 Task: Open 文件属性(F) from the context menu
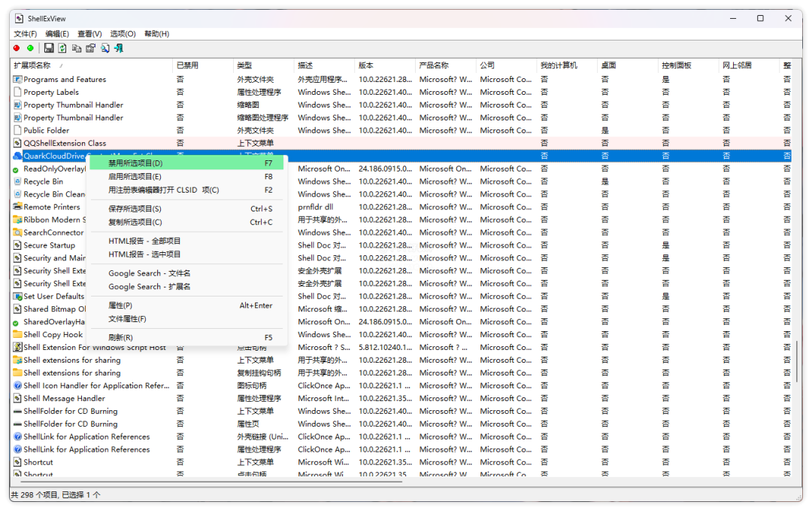click(x=187, y=319)
